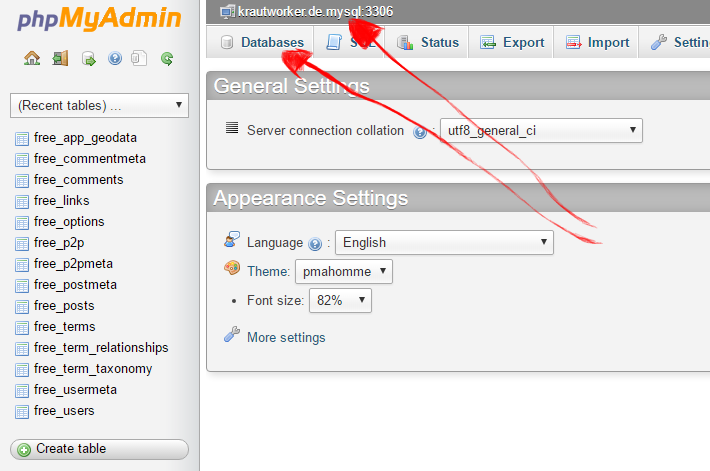The image size is (710, 471).
Task: Open the Font size dropdown showing 82%
Action: [341, 300]
